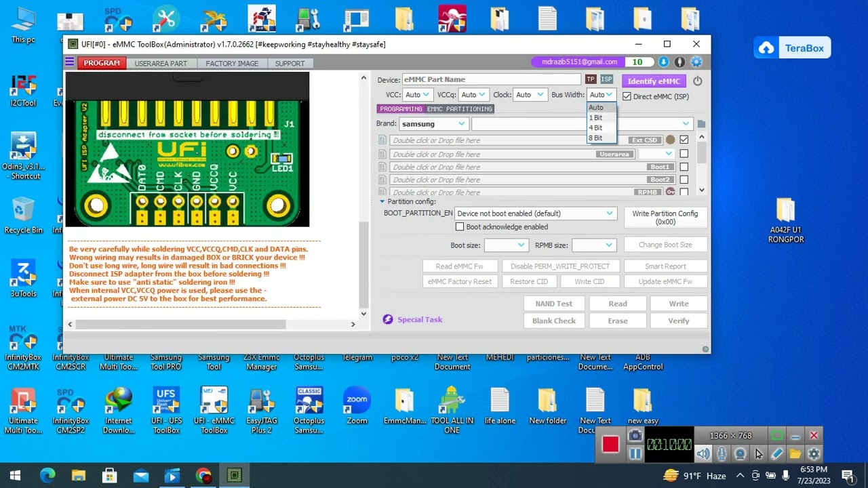This screenshot has height=488, width=868.
Task: Stop recording with the red square button
Action: [610, 444]
